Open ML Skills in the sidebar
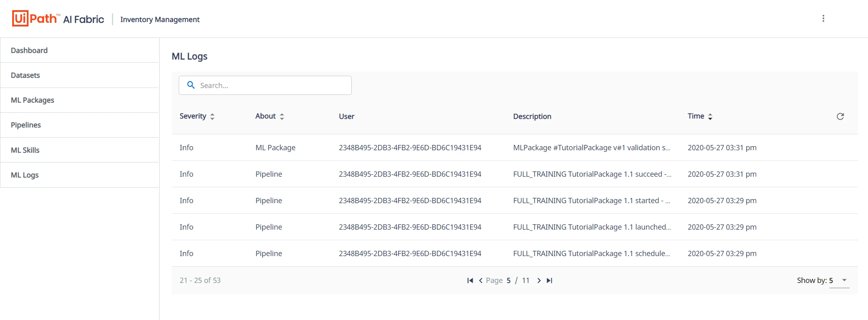868x320 pixels. pyautogui.click(x=80, y=150)
